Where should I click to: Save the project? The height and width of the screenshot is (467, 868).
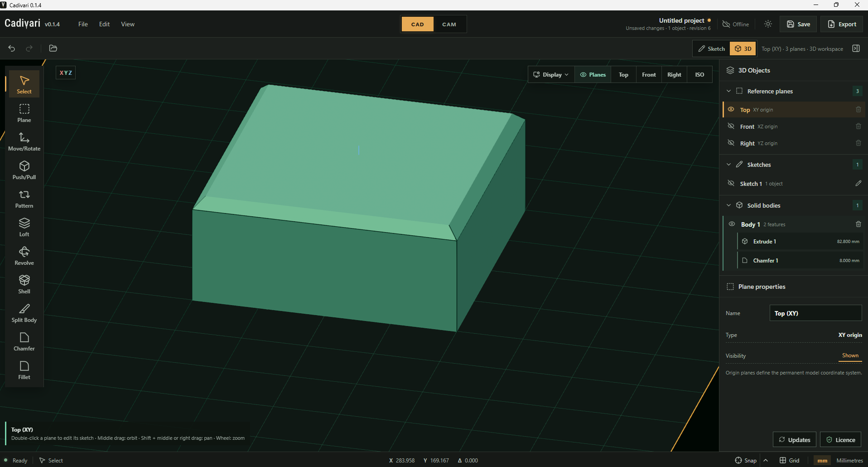[798, 24]
